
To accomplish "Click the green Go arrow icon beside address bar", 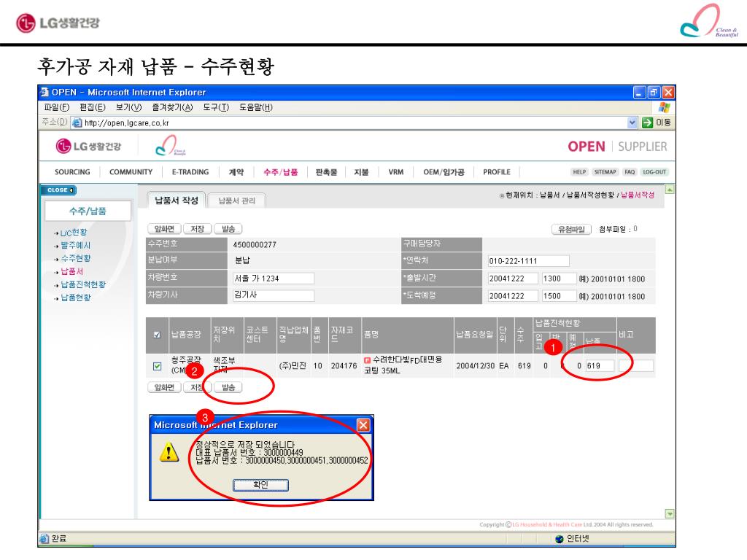I will tap(647, 122).
